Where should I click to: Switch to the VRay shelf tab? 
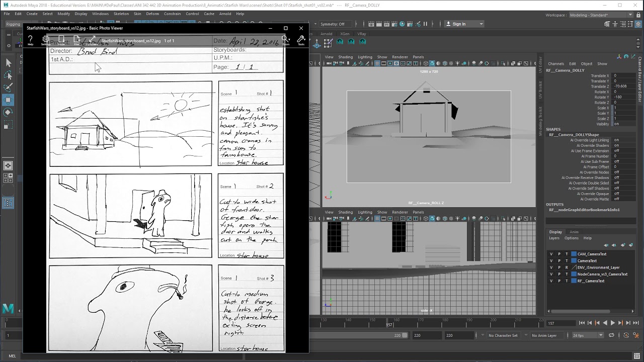point(362,34)
